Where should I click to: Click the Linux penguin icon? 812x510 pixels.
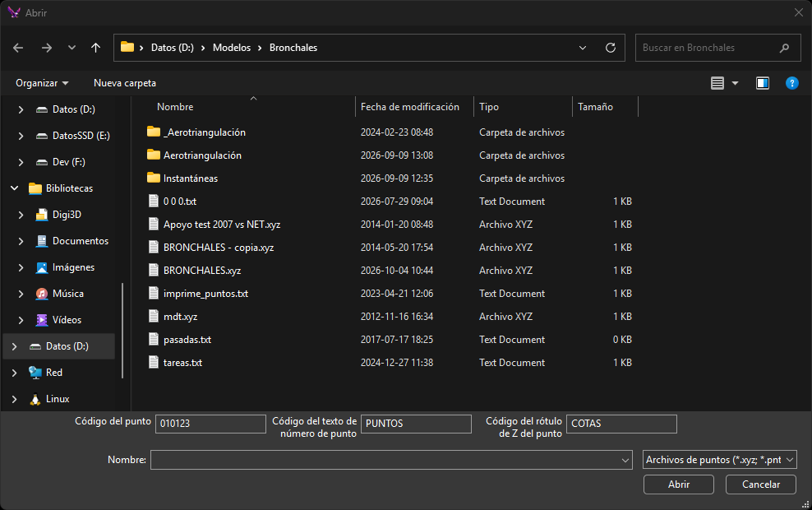pyautogui.click(x=35, y=399)
